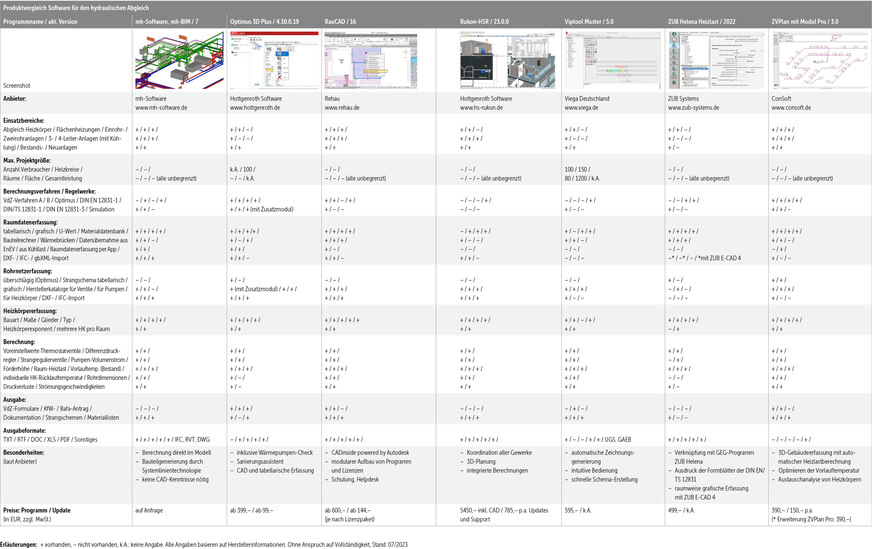
Task: Visit the www.mh-software.de link
Action: coord(162,106)
